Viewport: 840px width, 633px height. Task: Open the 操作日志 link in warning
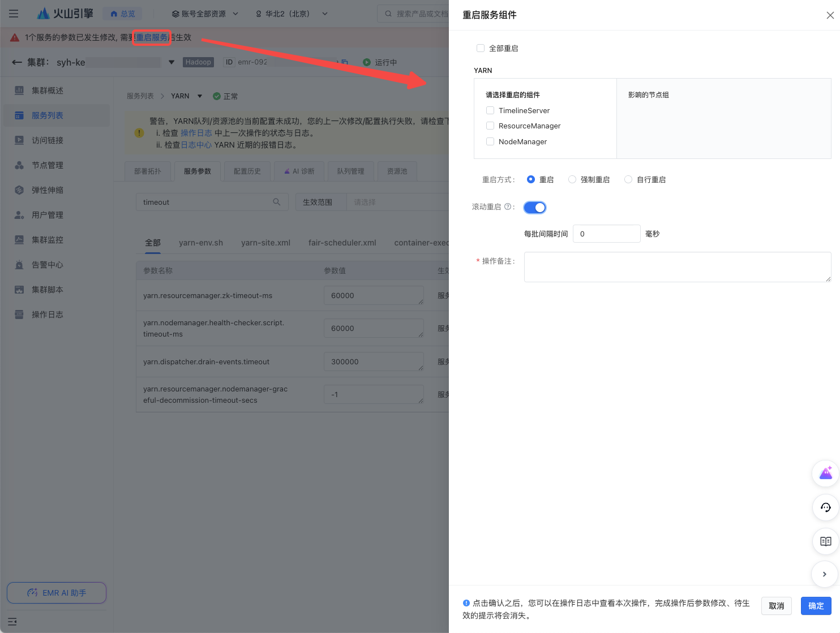196,133
